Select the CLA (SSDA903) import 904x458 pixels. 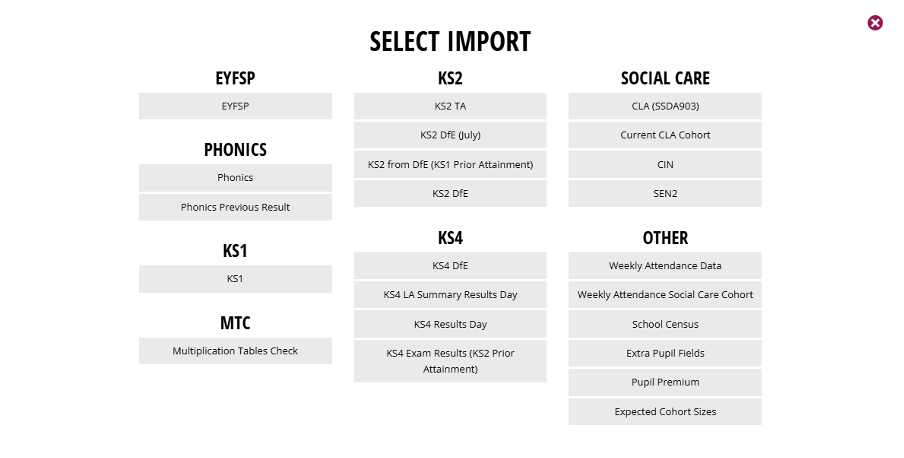pos(665,106)
